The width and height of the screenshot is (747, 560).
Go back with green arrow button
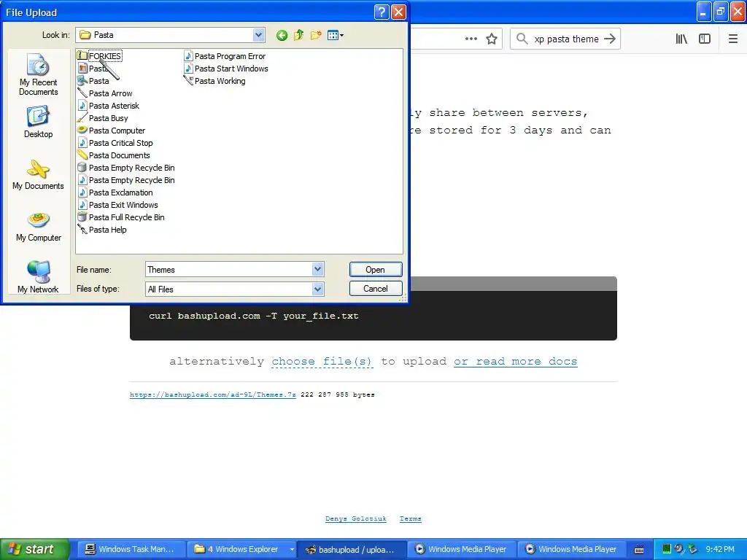[x=282, y=35]
